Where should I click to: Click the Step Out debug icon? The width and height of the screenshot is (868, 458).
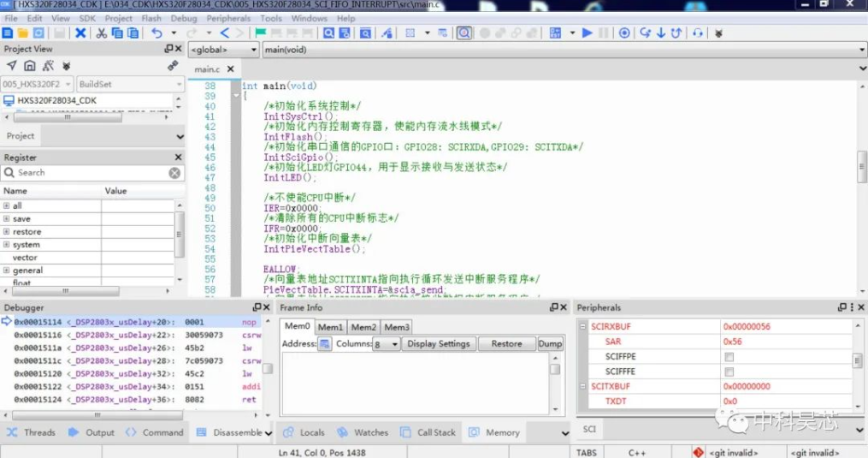click(676, 33)
